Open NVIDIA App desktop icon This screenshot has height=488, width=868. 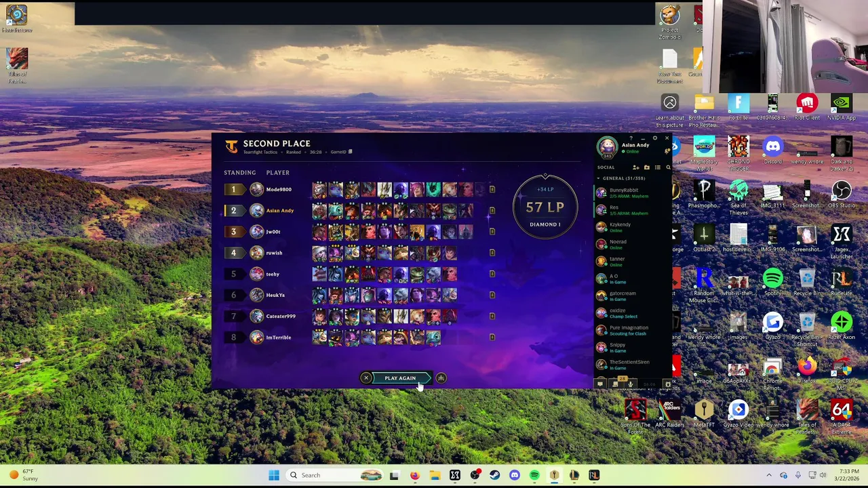[841, 107]
